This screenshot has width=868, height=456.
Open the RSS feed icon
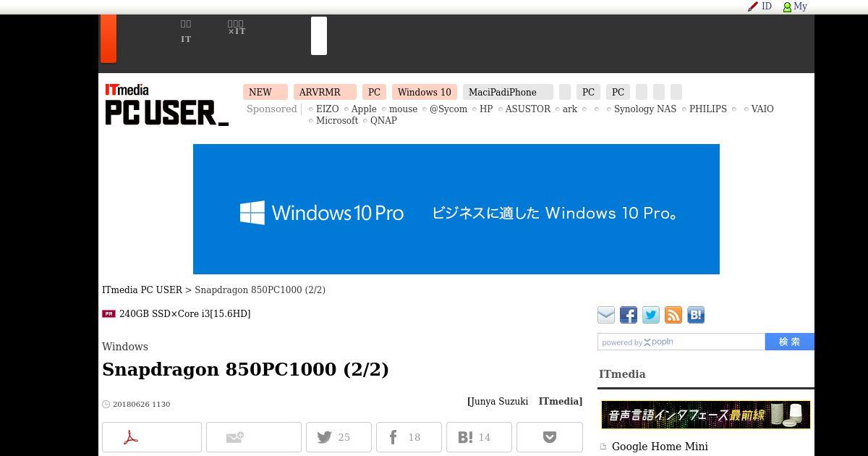(673, 315)
